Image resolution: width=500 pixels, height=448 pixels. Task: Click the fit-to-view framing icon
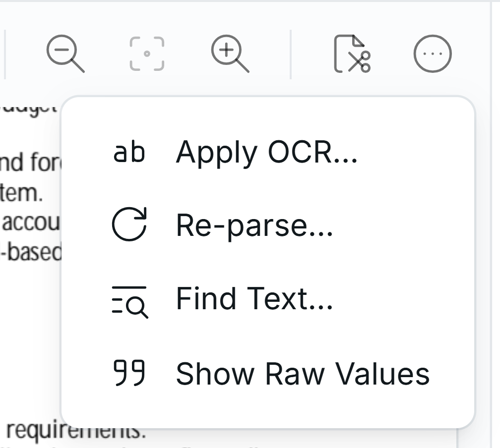point(147,53)
